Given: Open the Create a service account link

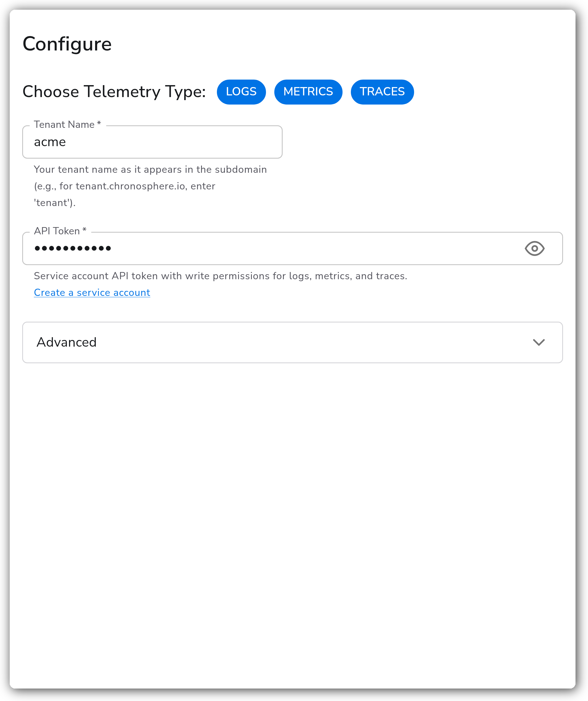Looking at the screenshot, I should (92, 293).
